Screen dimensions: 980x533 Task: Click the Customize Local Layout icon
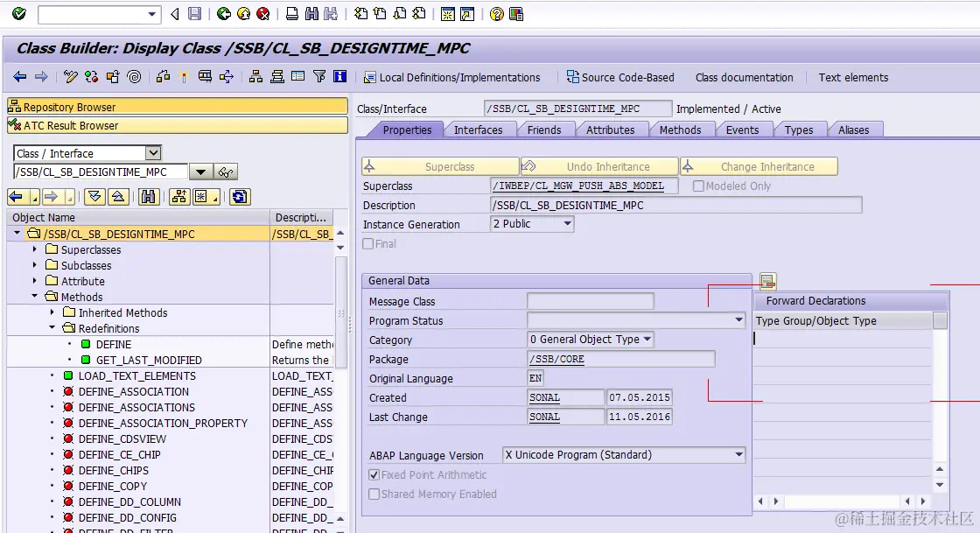[x=516, y=14]
